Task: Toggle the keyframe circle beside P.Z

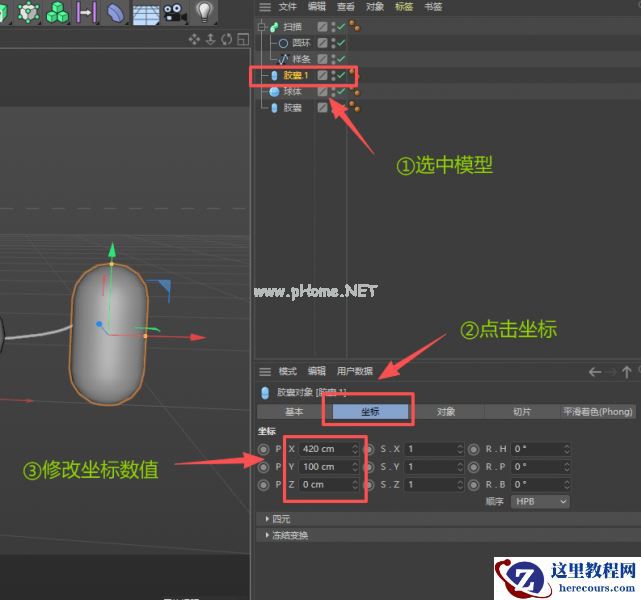Action: pos(264,485)
